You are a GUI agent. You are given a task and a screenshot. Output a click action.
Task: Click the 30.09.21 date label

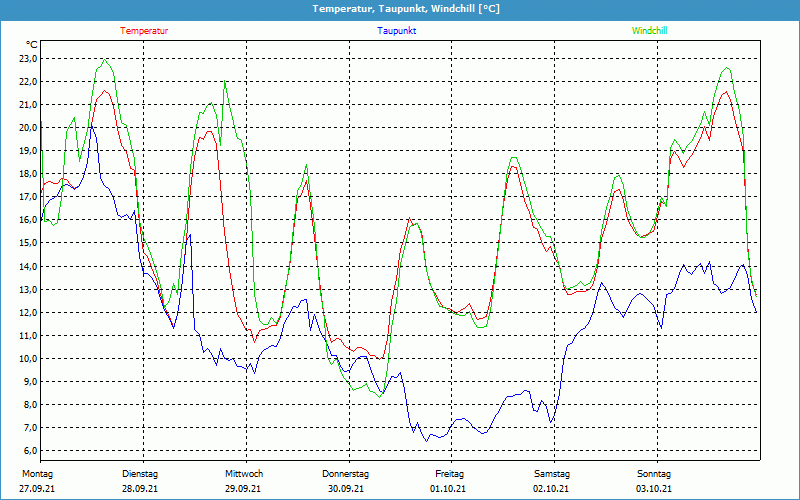(x=346, y=489)
